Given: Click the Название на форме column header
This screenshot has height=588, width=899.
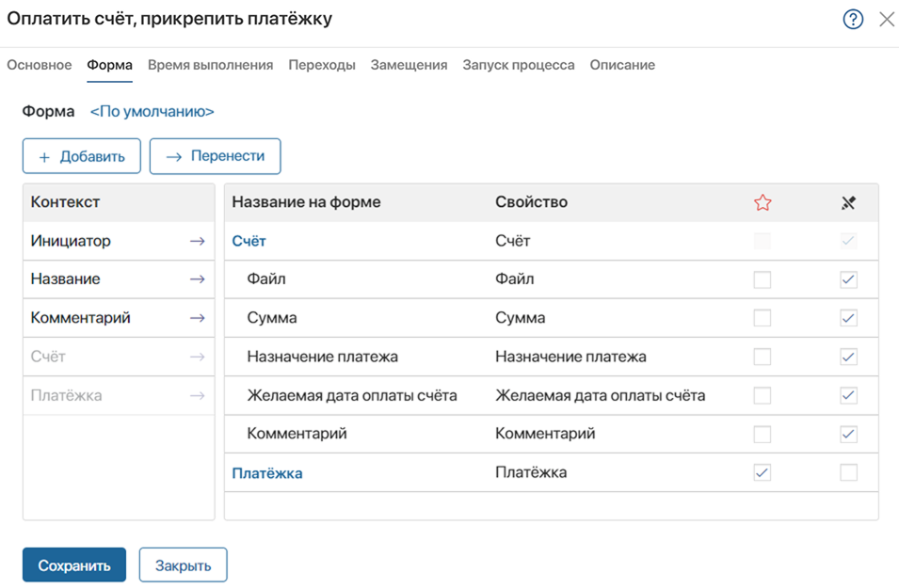Looking at the screenshot, I should click(x=306, y=202).
